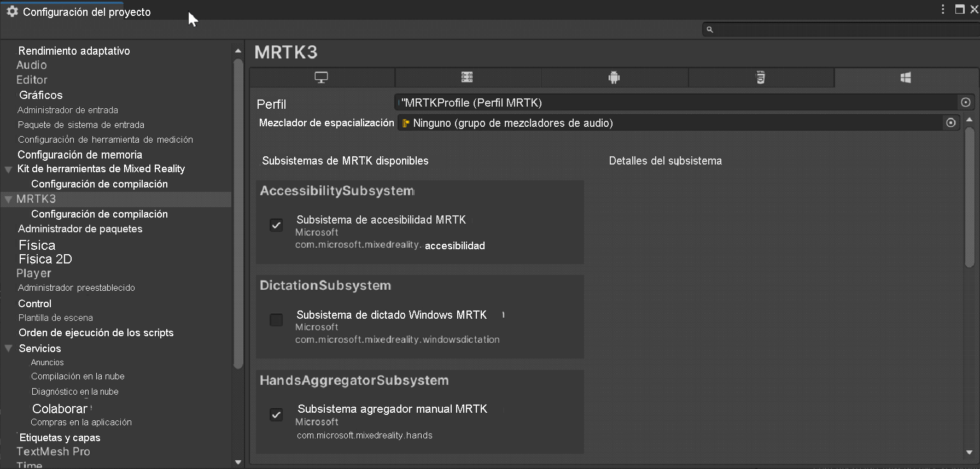Open Anuncios under Servicios
This screenshot has height=469, width=980.
(47, 362)
